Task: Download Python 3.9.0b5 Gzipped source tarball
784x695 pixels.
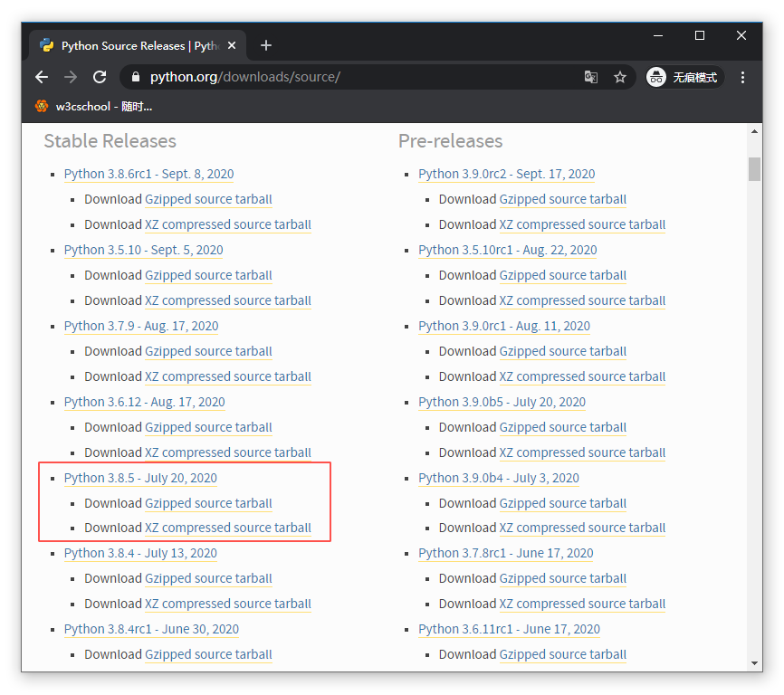Action: tap(562, 427)
